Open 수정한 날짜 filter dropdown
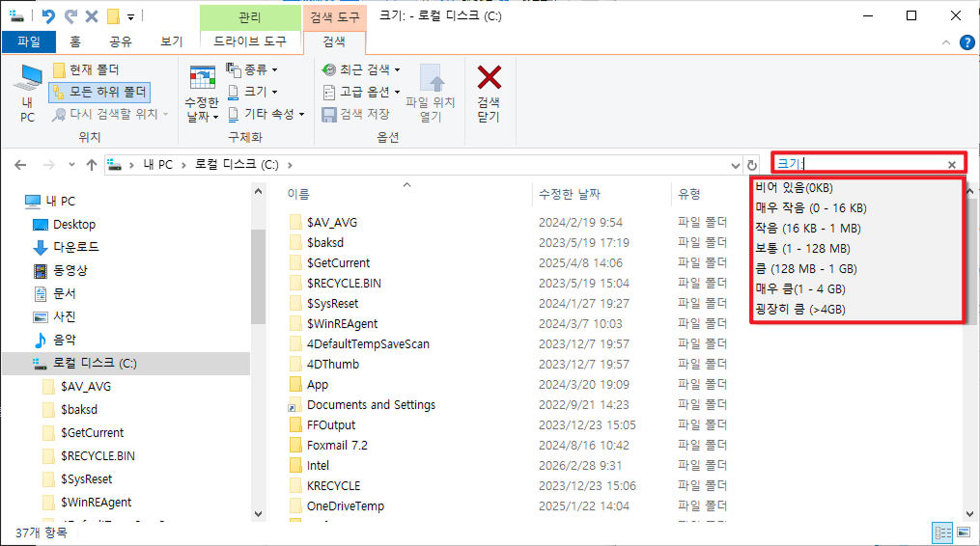 (x=202, y=93)
